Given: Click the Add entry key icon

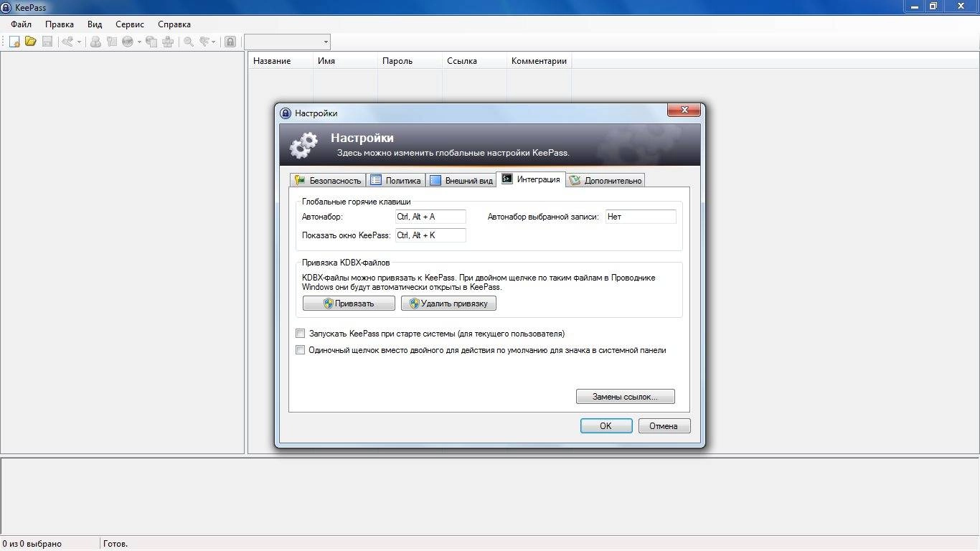Looking at the screenshot, I should pyautogui.click(x=67, y=42).
